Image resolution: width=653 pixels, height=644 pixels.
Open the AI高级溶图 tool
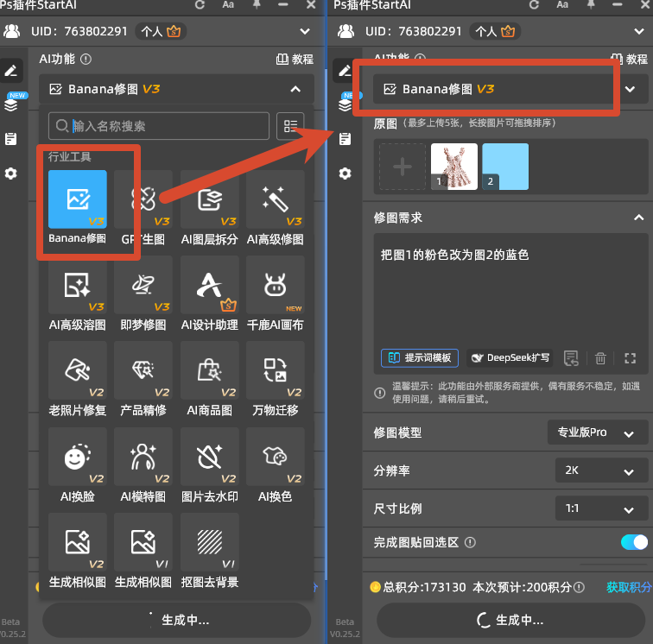78,285
